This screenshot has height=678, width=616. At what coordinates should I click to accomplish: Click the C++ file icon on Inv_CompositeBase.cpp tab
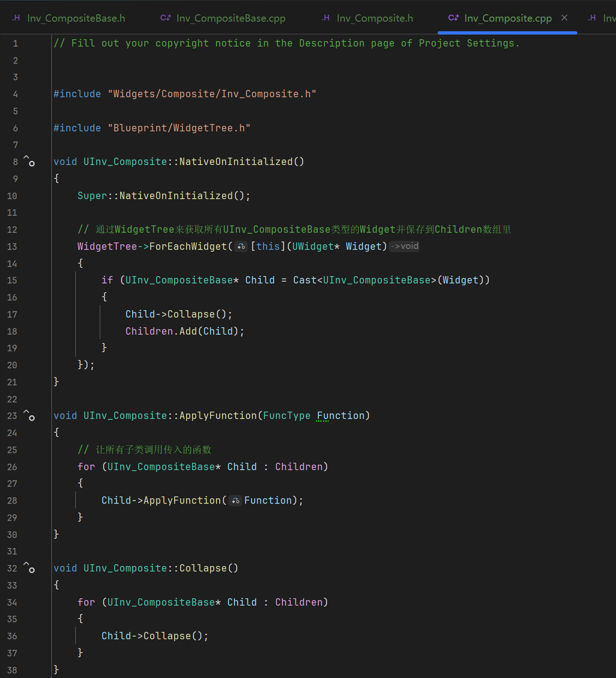tap(165, 18)
